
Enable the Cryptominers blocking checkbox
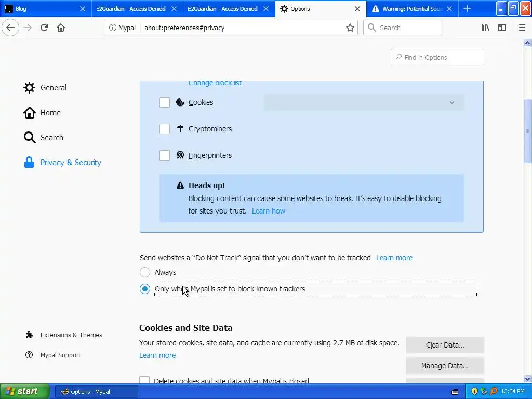tap(165, 129)
